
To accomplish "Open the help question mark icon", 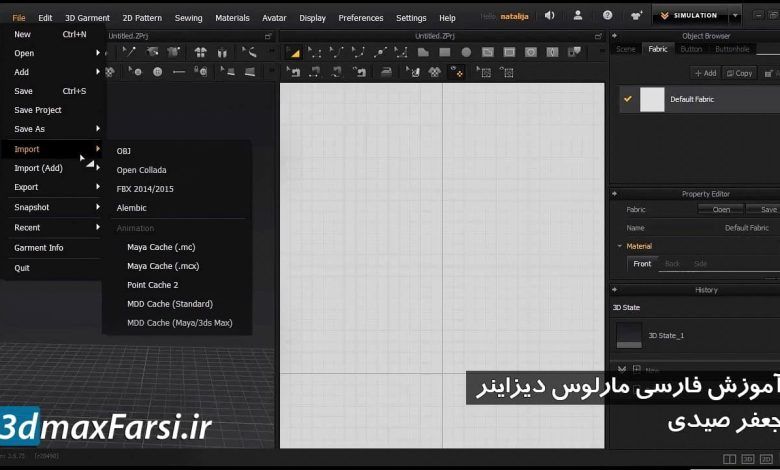I will coord(607,15).
